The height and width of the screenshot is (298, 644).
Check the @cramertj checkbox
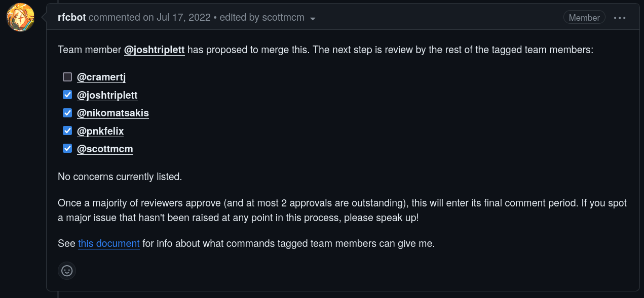(67, 77)
